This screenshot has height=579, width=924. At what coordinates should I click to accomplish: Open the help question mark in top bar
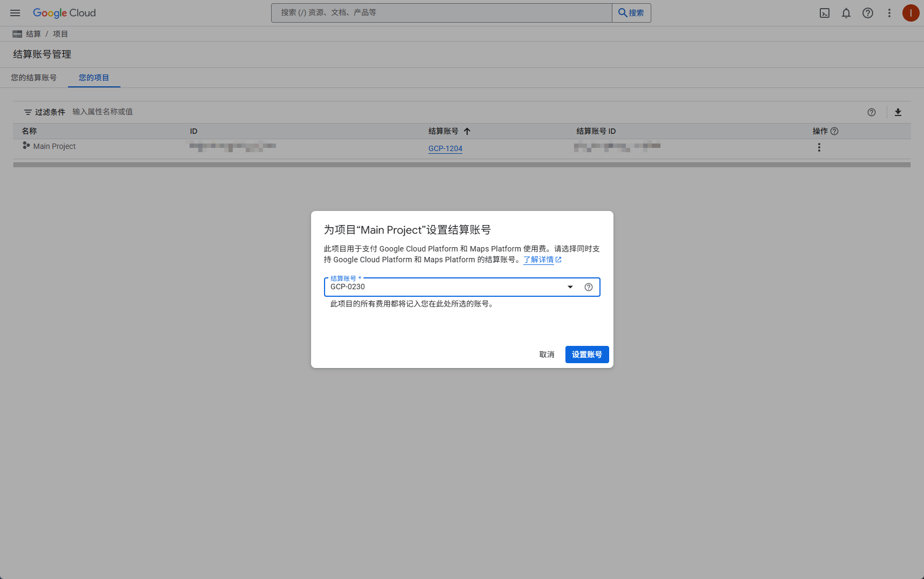[867, 13]
